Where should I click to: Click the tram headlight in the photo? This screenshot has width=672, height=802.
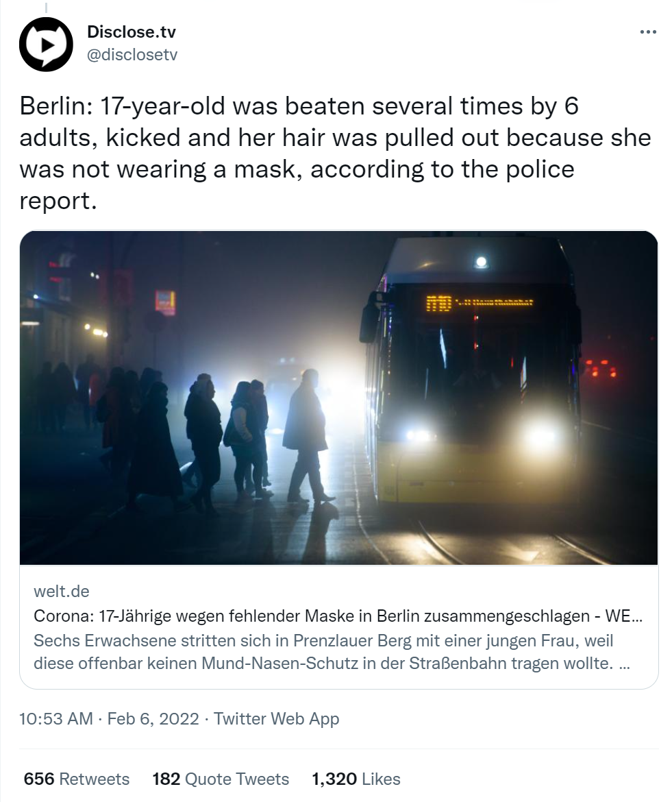tap(540, 436)
